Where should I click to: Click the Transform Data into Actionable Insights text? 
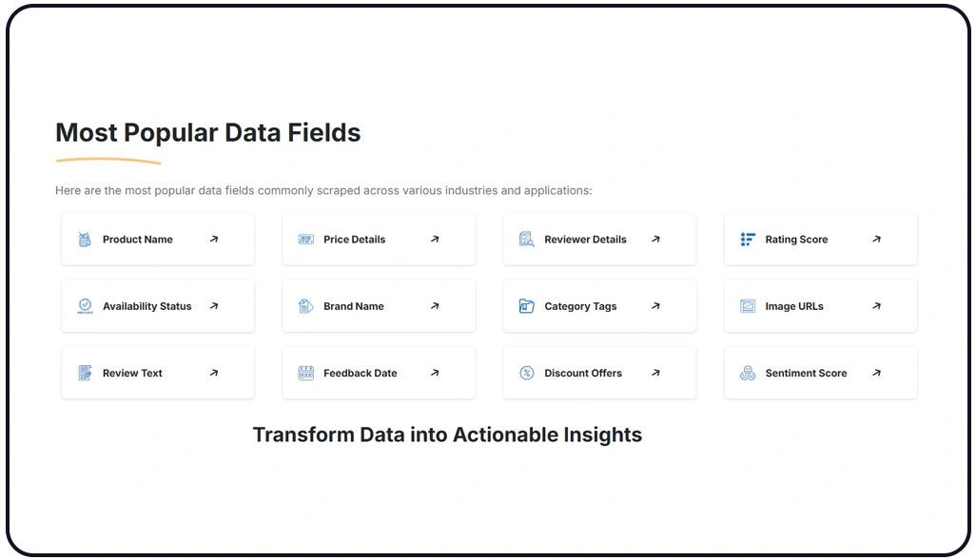(447, 434)
